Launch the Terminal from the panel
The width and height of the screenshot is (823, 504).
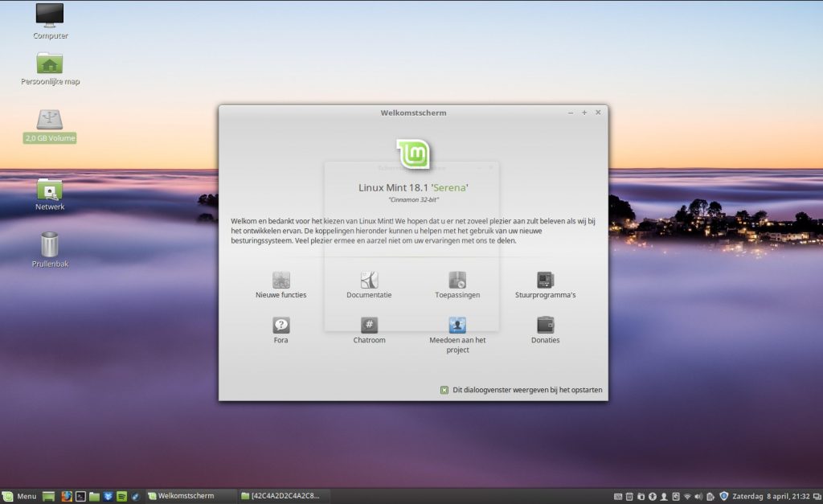point(80,496)
